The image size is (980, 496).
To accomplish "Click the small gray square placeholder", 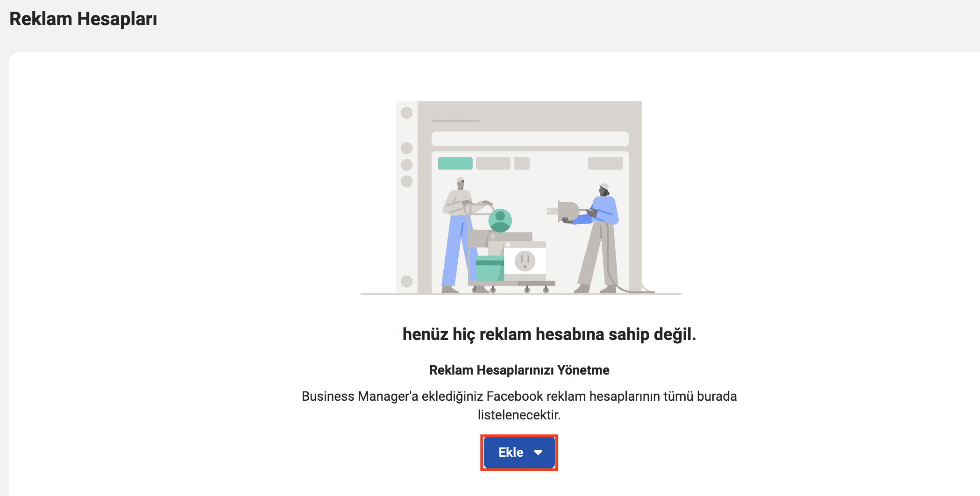I will point(521,163).
